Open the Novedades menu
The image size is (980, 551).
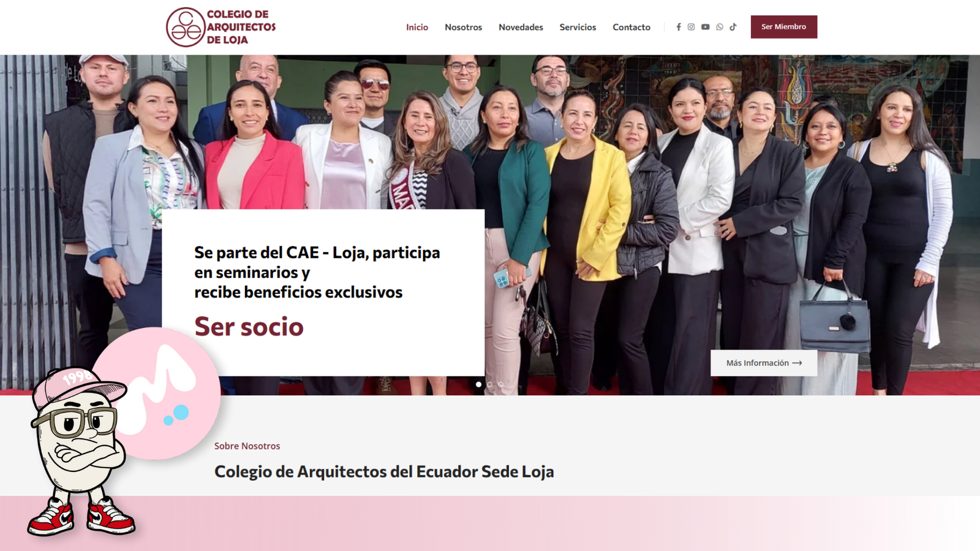pyautogui.click(x=521, y=27)
